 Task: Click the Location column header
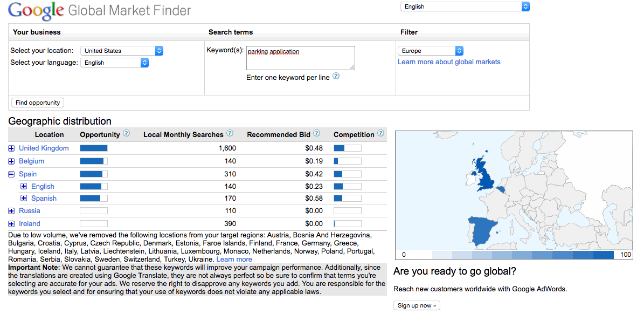click(x=49, y=135)
